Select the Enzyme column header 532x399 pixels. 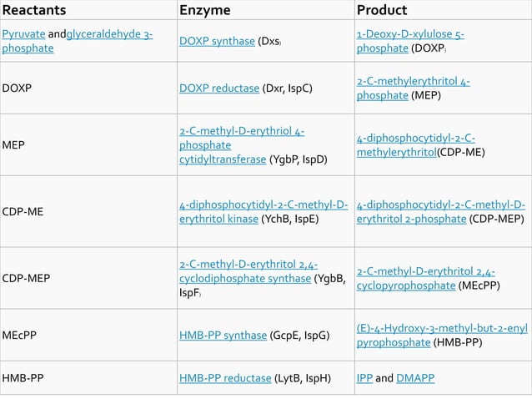click(x=205, y=10)
